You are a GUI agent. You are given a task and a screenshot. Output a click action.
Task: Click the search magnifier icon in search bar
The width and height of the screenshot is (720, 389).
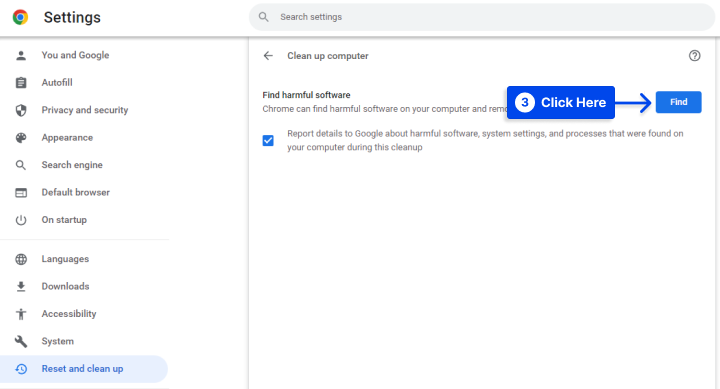coord(264,17)
